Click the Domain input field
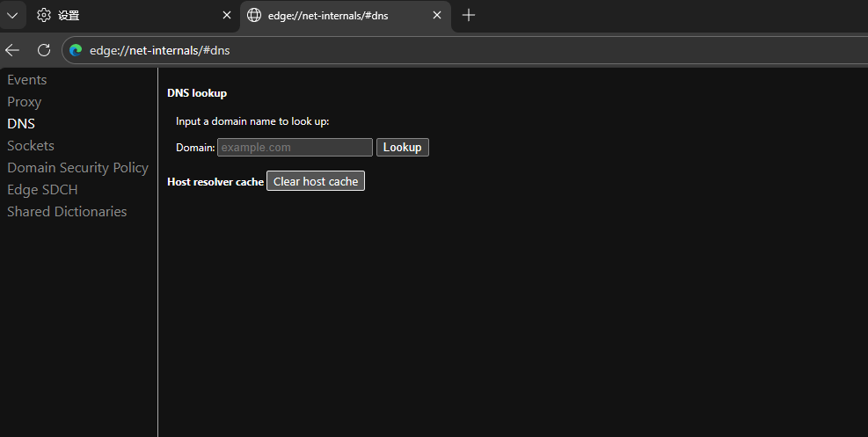Viewport: 868px width, 437px height. pyautogui.click(x=295, y=148)
